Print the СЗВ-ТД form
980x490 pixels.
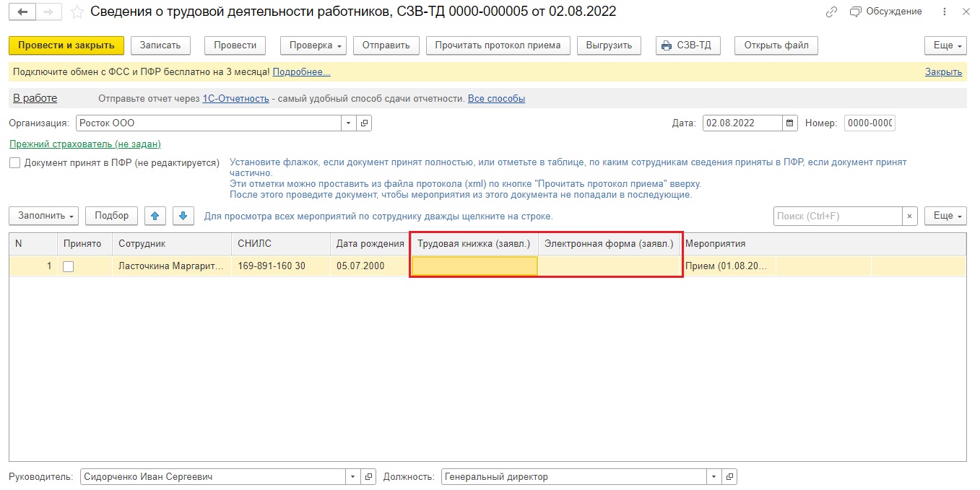click(688, 45)
